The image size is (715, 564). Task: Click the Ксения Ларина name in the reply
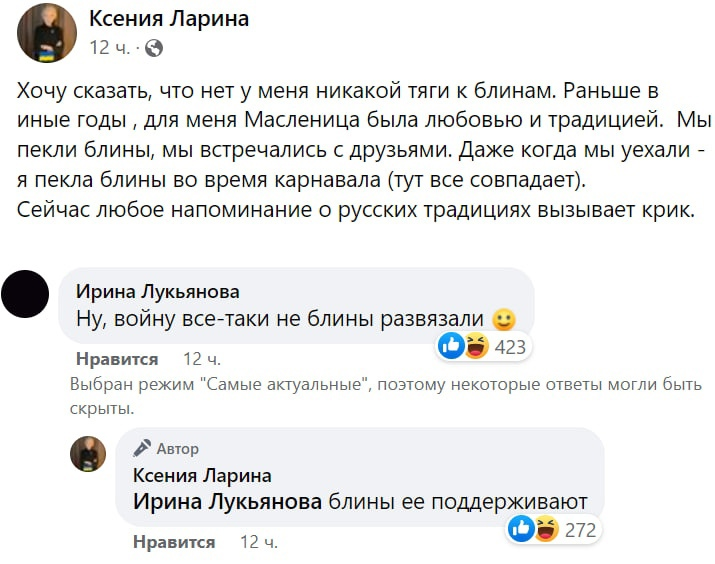tap(202, 475)
